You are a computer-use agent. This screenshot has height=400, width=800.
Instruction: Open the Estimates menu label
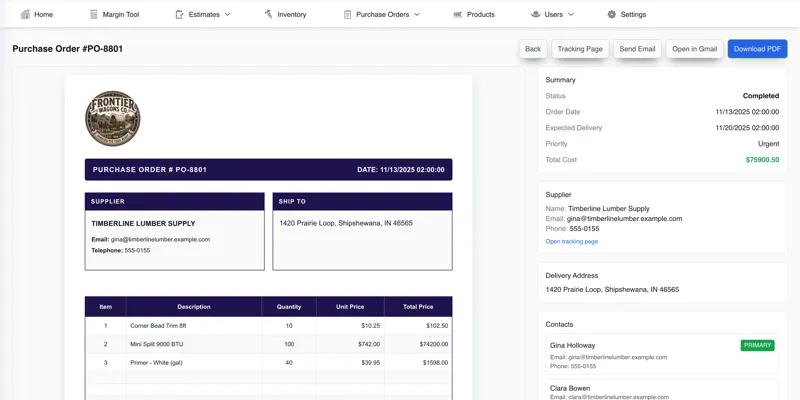[204, 14]
